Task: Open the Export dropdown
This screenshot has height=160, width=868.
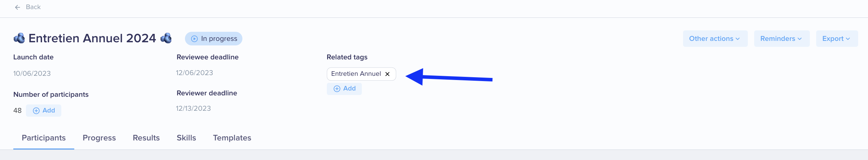Action: 837,38
